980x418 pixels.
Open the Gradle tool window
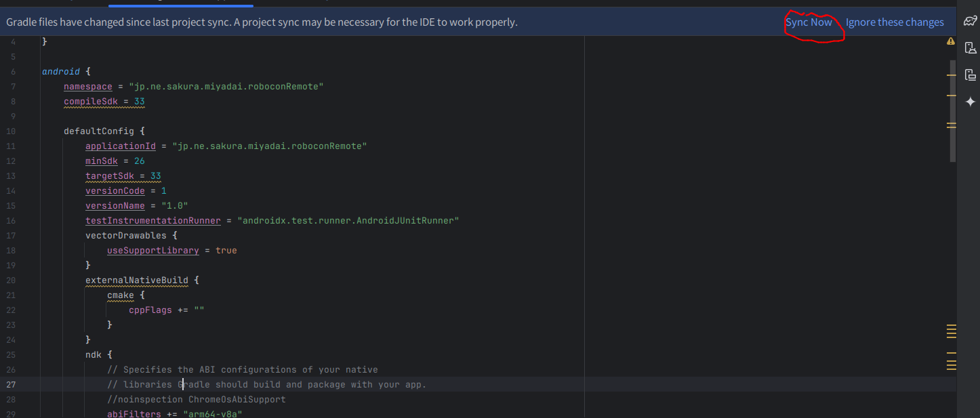point(971,21)
